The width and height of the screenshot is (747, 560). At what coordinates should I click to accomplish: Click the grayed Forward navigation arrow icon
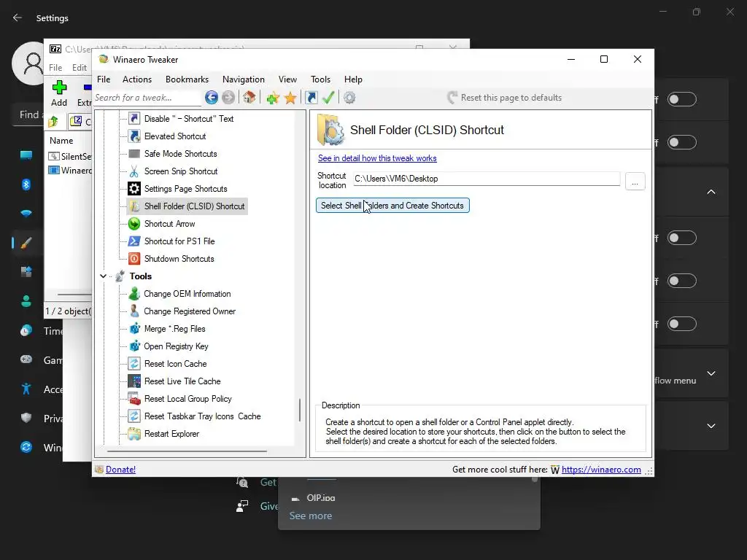[x=228, y=98]
